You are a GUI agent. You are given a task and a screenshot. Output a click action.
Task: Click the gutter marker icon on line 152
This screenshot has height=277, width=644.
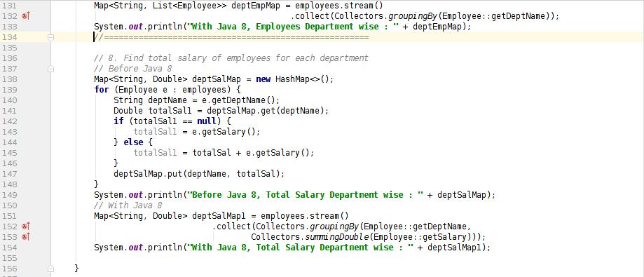pos(26,227)
